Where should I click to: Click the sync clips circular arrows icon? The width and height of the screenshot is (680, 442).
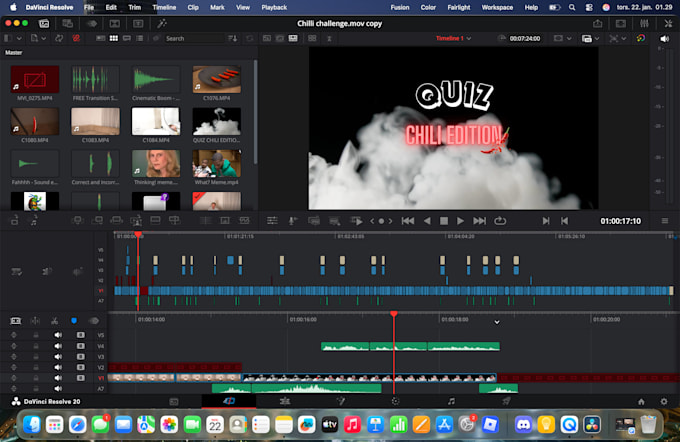point(59,39)
